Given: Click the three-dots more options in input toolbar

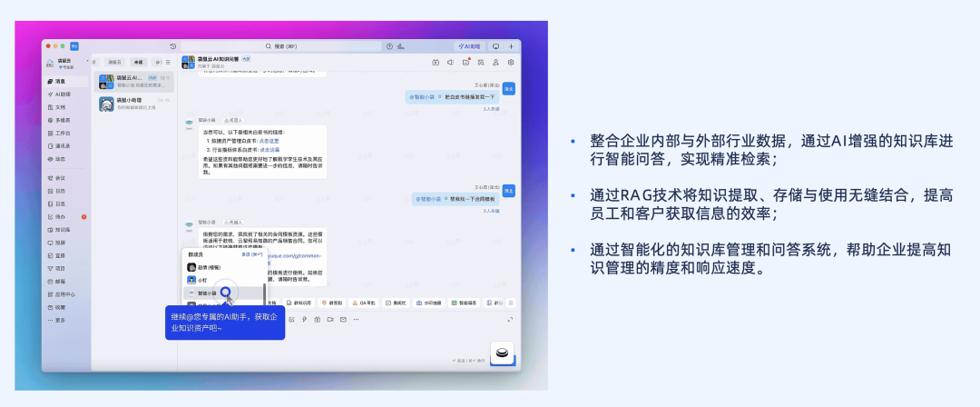Looking at the screenshot, I should coord(356,319).
